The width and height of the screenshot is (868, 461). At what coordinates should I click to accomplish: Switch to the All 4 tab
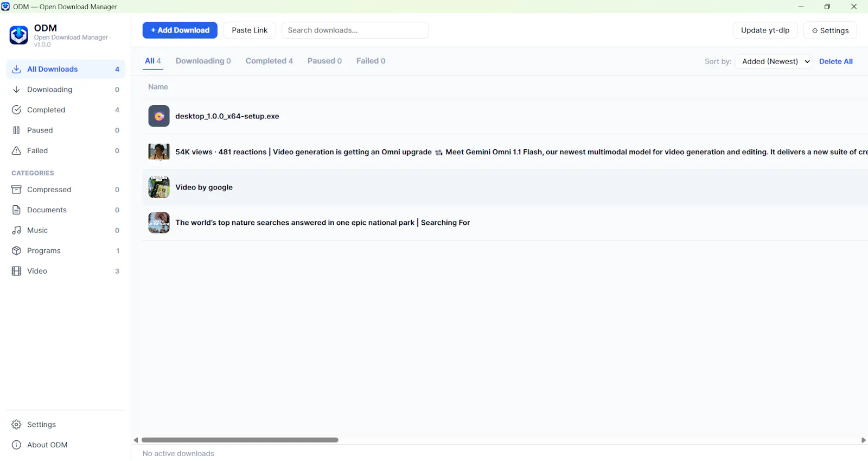[x=153, y=61]
